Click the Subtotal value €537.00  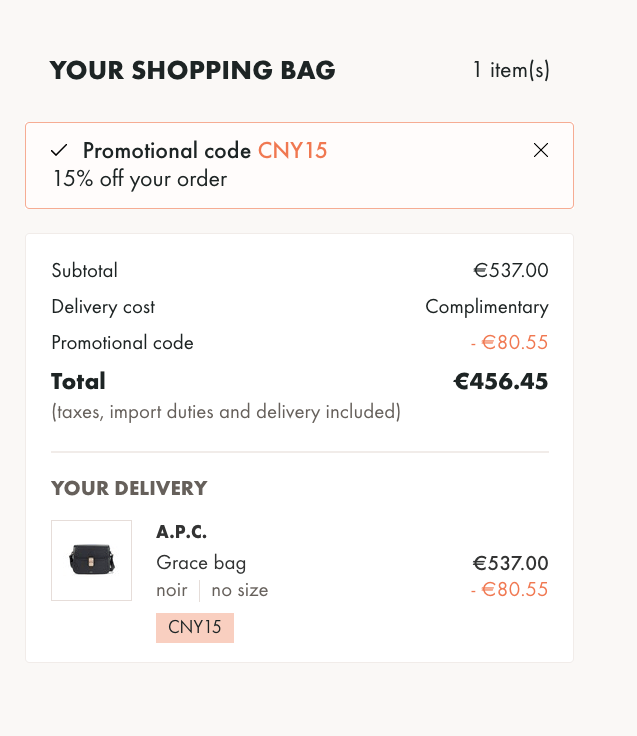pos(511,270)
